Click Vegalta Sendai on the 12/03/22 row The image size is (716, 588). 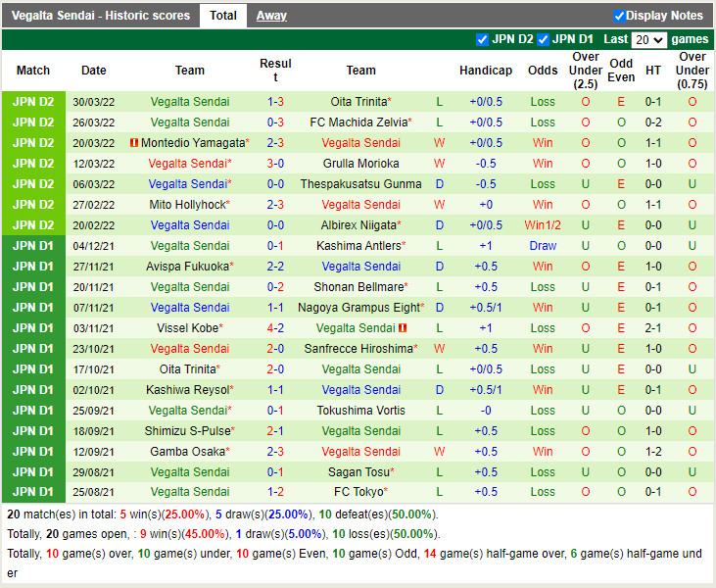click(x=189, y=164)
